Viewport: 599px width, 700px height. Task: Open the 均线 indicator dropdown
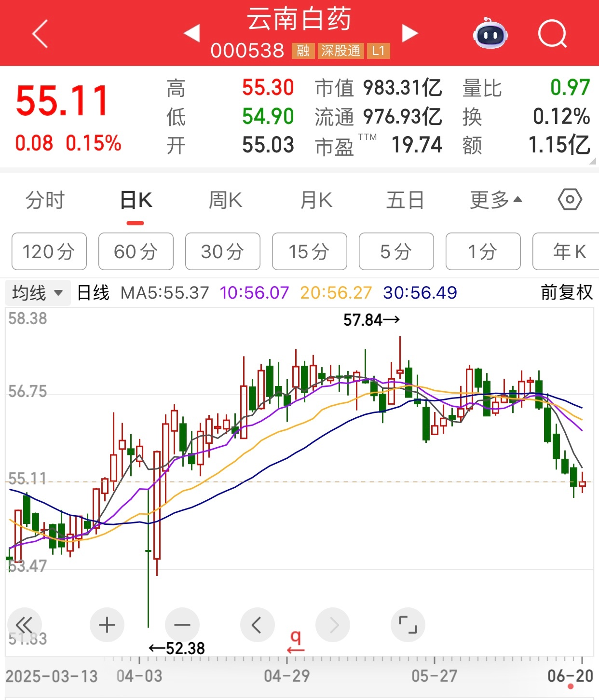coord(38,292)
